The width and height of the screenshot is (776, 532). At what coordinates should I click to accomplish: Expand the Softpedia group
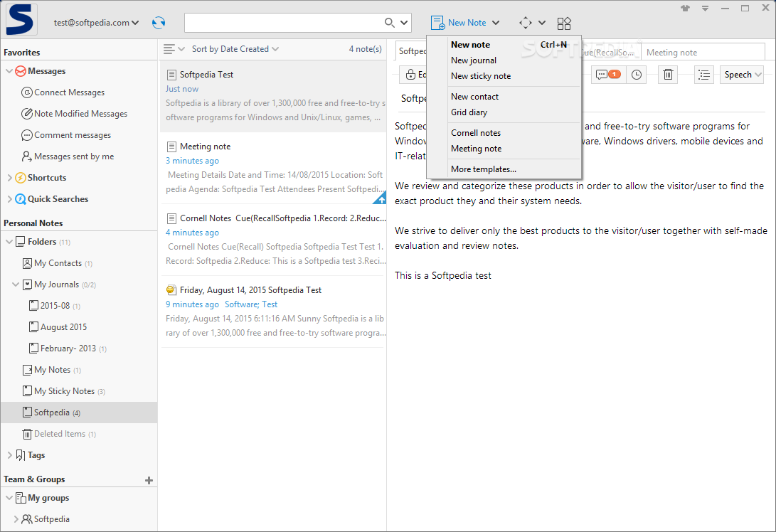pos(16,519)
